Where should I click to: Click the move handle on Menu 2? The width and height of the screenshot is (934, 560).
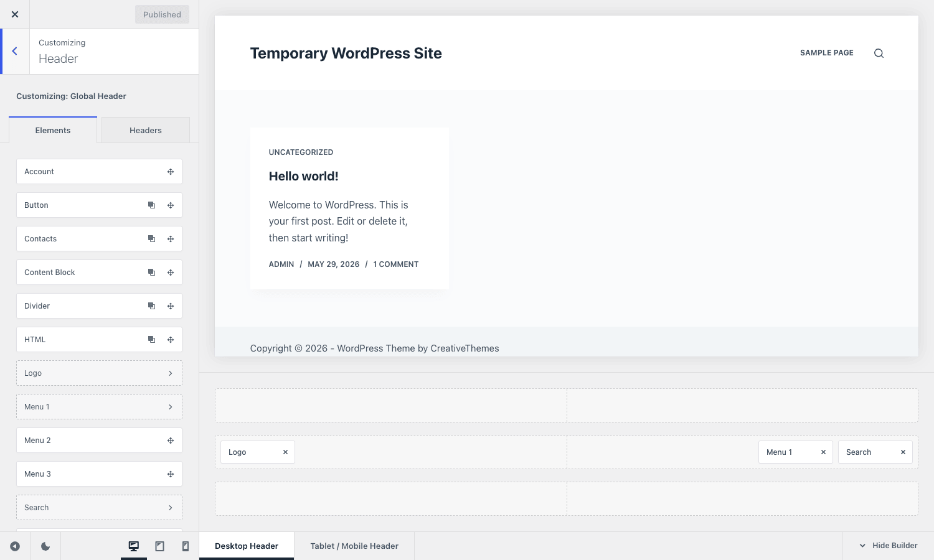click(171, 441)
